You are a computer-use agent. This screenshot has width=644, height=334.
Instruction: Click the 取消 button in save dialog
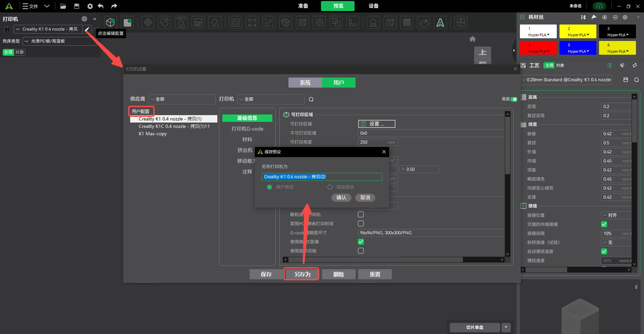point(365,197)
